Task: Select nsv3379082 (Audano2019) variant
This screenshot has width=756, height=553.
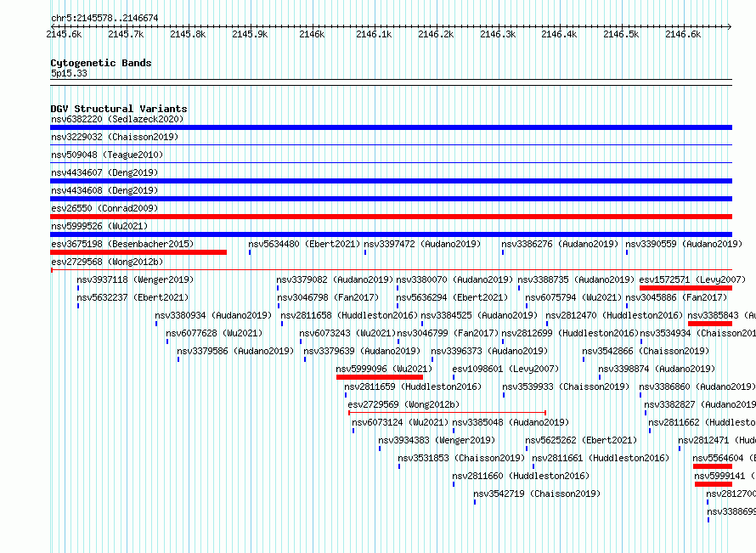Action: pos(335,279)
